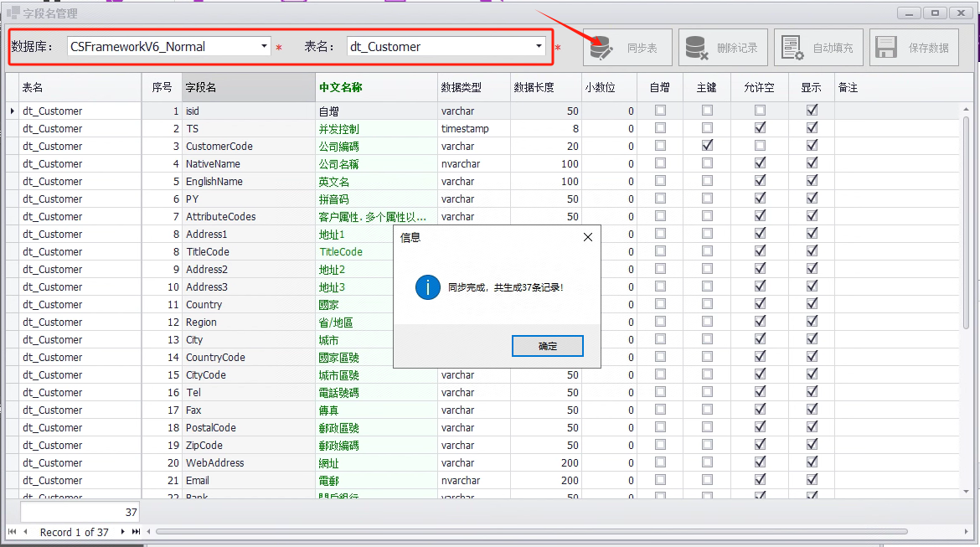Screen dimensions: 980x547
Task: Select the CustomerCode field name cell
Action: [x=248, y=147]
